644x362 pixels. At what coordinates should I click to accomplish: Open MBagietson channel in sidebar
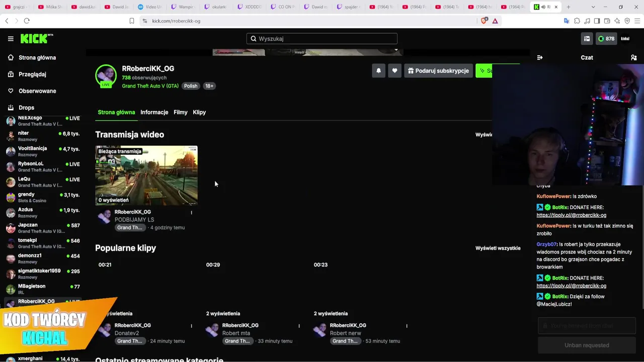click(43, 290)
